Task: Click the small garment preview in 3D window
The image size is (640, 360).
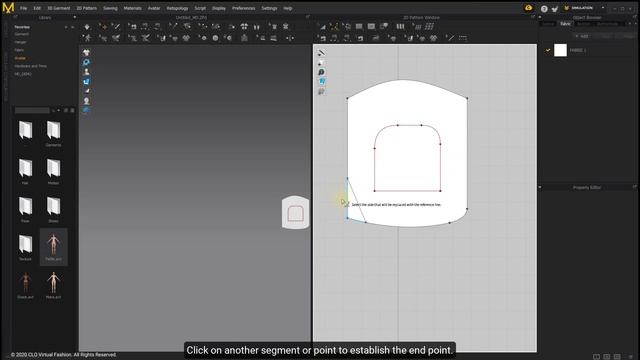Action: click(295, 212)
